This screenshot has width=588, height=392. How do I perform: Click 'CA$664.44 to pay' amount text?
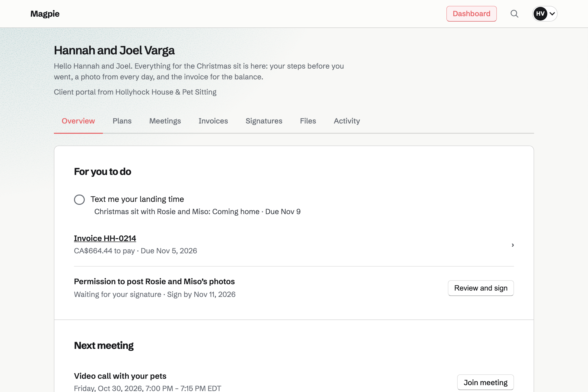104,251
